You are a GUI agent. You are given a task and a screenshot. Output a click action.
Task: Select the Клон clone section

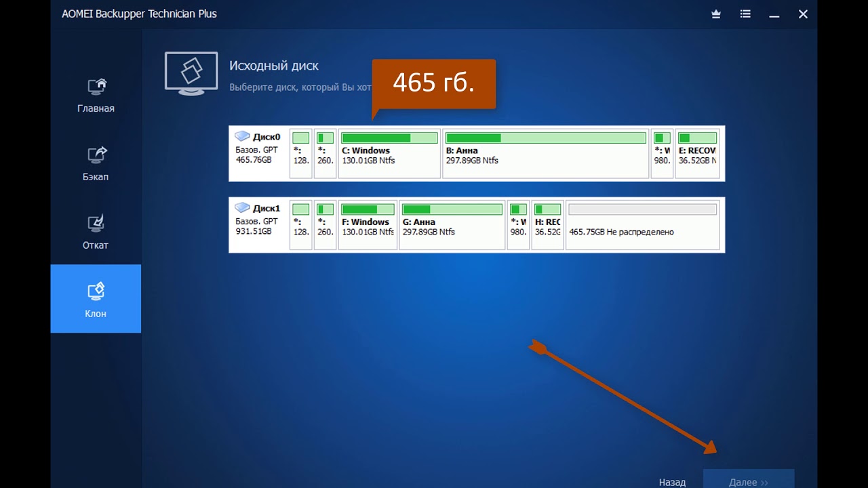pos(96,299)
